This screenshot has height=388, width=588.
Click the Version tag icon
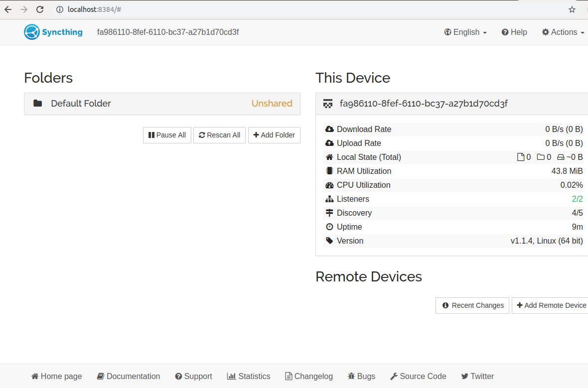coord(329,241)
